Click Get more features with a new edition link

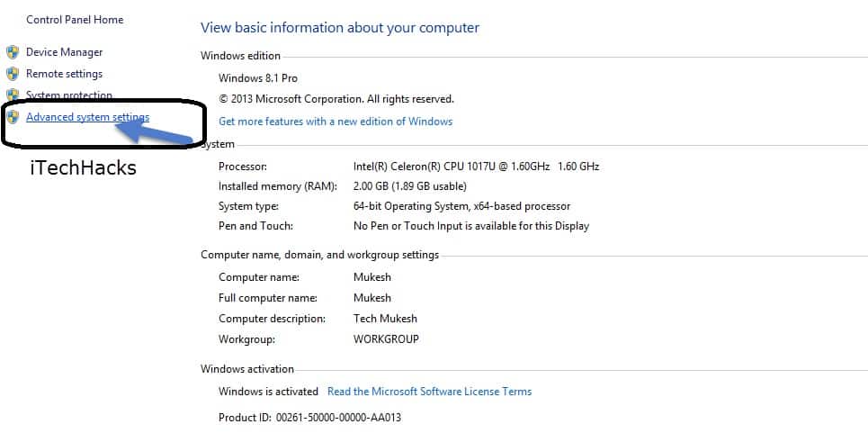click(336, 122)
